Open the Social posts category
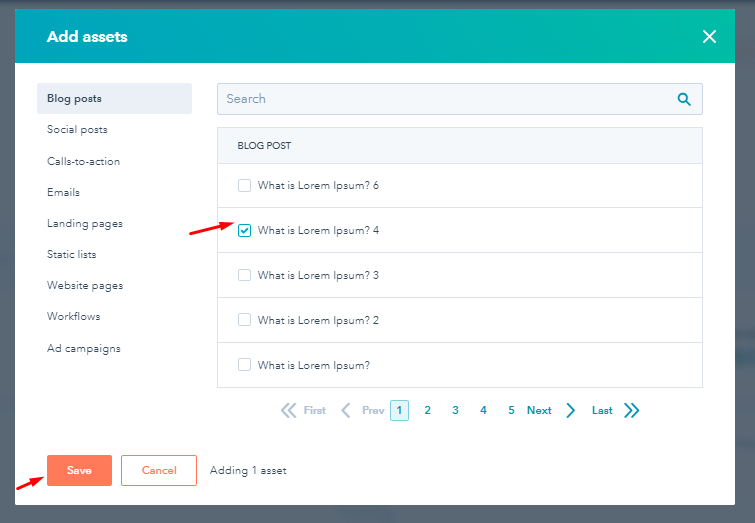This screenshot has height=523, width=755. (77, 130)
